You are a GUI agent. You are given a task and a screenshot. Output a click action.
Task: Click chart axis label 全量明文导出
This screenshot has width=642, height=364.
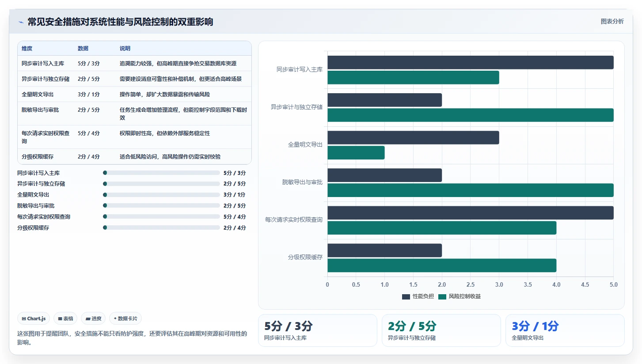[305, 144]
